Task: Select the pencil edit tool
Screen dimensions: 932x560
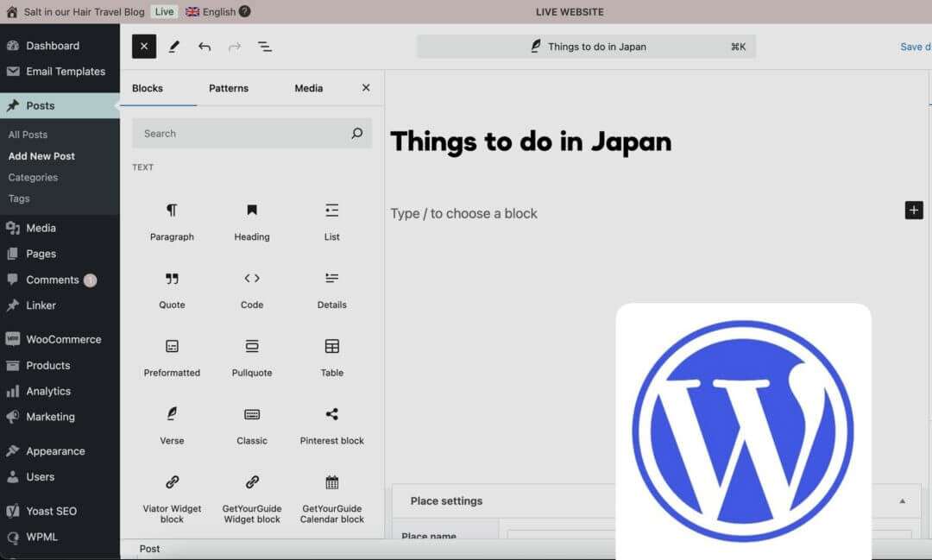Action: (x=174, y=47)
